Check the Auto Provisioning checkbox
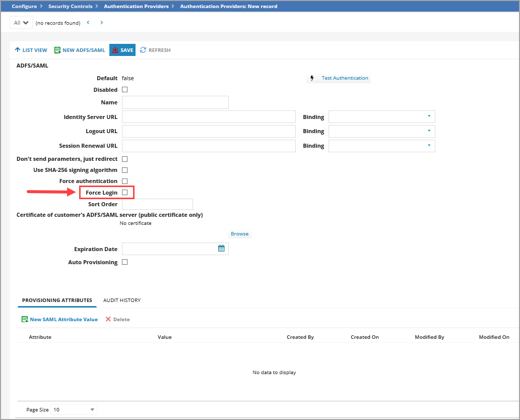The width and height of the screenshot is (520, 420). pyautogui.click(x=125, y=262)
